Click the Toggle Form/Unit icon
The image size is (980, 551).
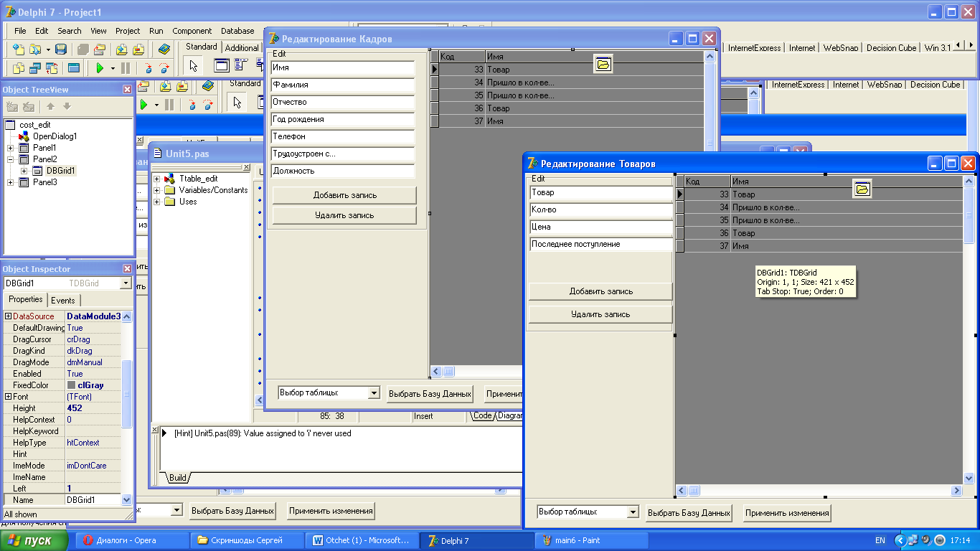(x=52, y=68)
